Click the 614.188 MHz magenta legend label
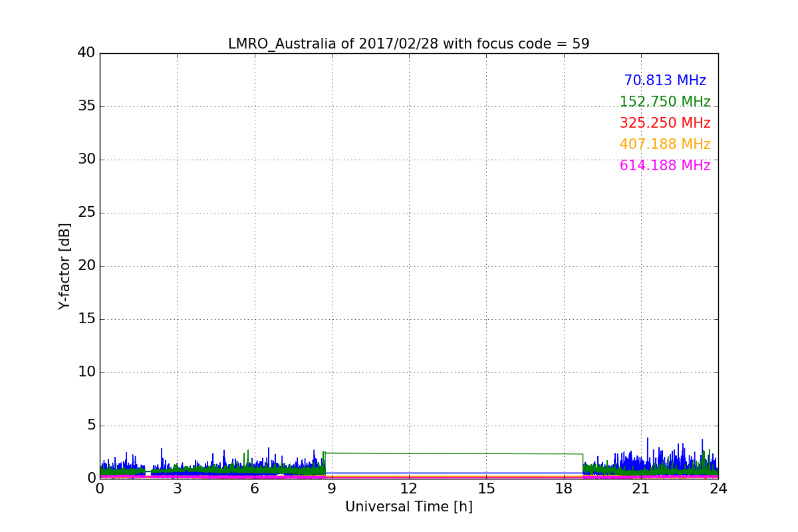Screen dimensions: 798x532 [x=664, y=166]
